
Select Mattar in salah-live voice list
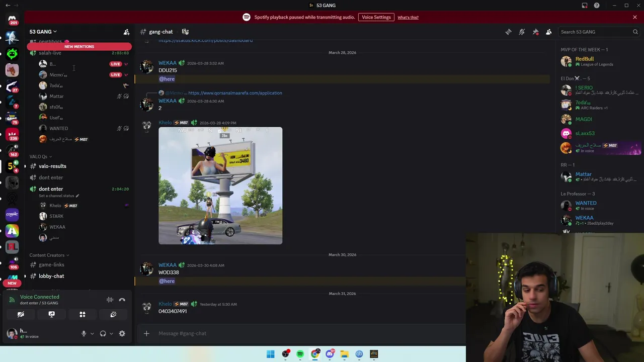(x=56, y=96)
